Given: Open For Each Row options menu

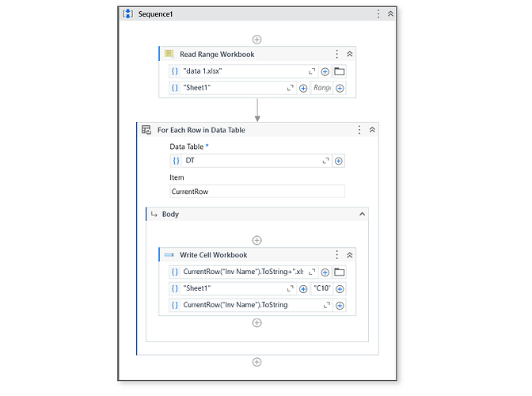Looking at the screenshot, I should coord(359,130).
